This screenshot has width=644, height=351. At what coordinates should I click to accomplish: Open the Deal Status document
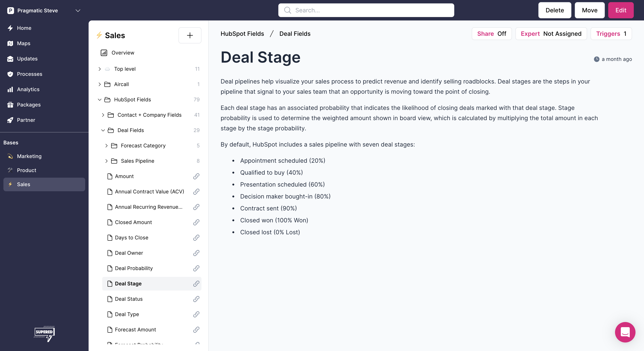pyautogui.click(x=128, y=299)
